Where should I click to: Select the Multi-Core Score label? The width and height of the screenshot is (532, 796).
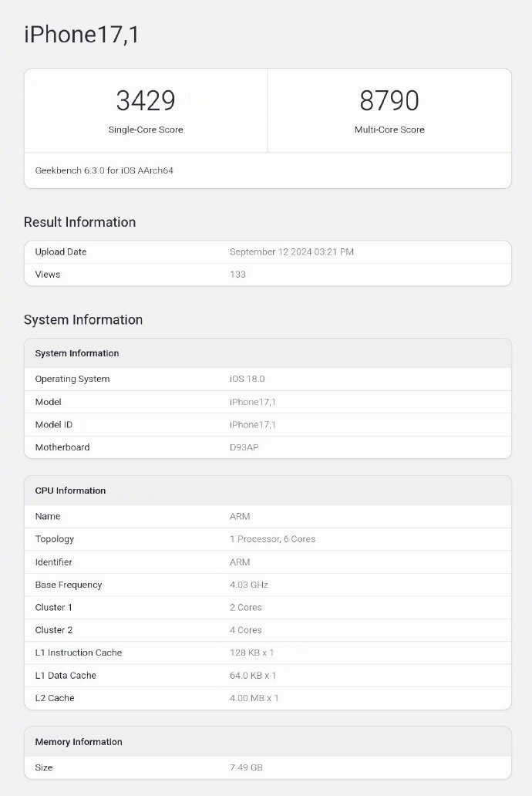click(389, 130)
